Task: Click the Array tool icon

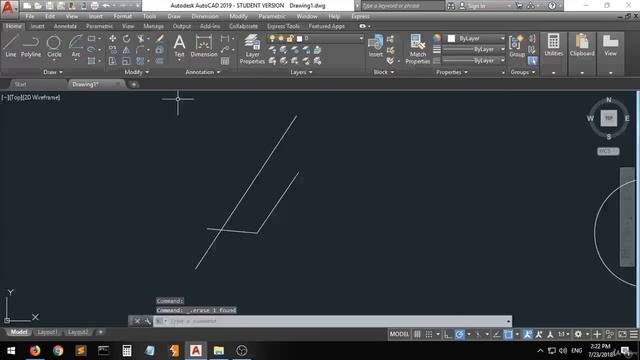Action: tap(141, 61)
